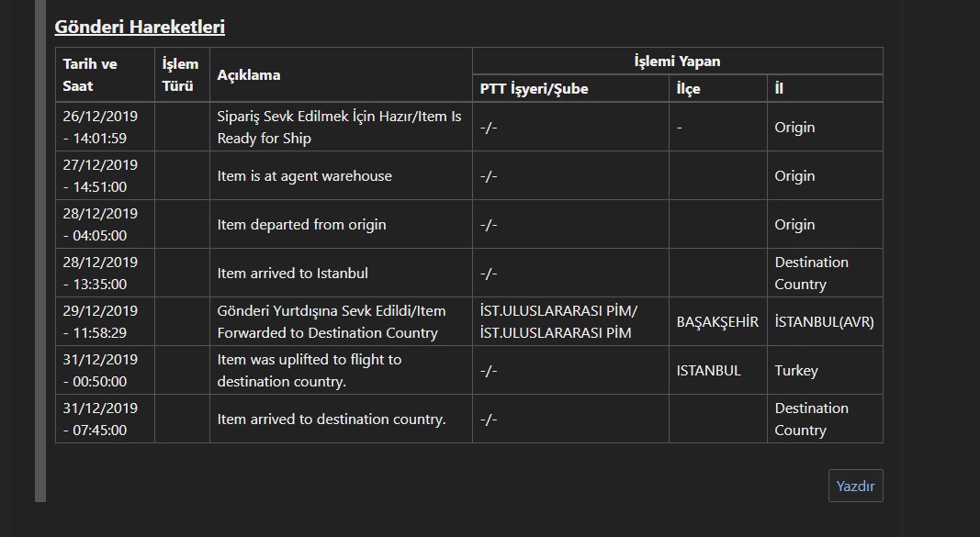This screenshot has height=537, width=980.
Task: Select 'Item arrived to destination country' description
Action: [332, 420]
